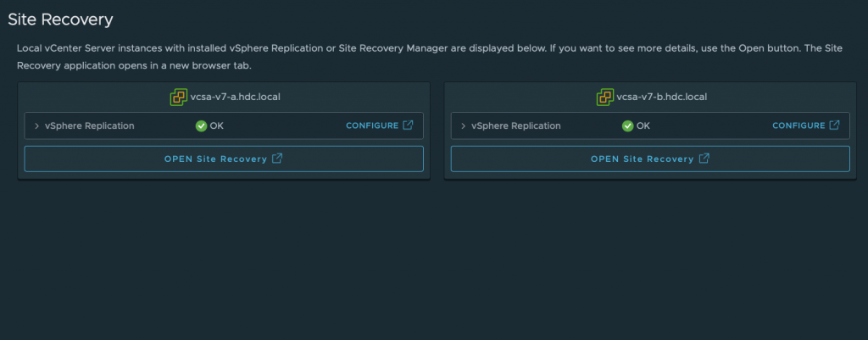This screenshot has width=868, height=340.
Task: Click the vcsa-v7-b.hdc.local server name
Action: pos(661,97)
